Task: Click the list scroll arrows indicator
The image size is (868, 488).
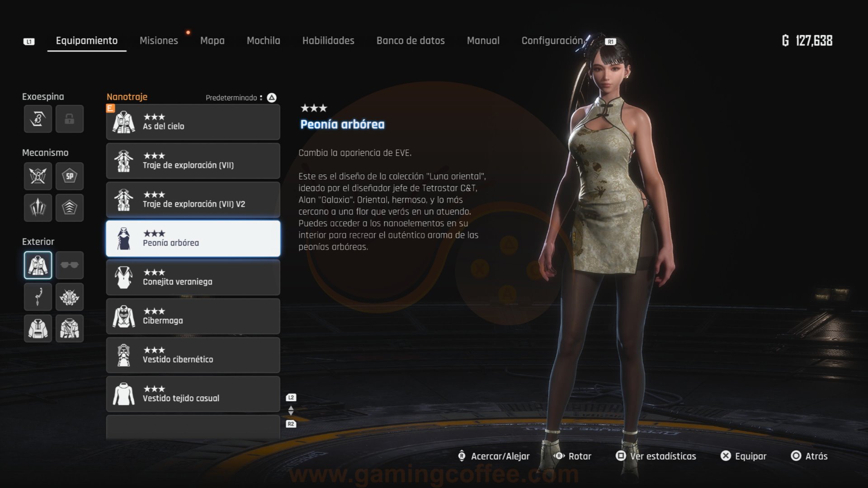Action: (x=291, y=411)
